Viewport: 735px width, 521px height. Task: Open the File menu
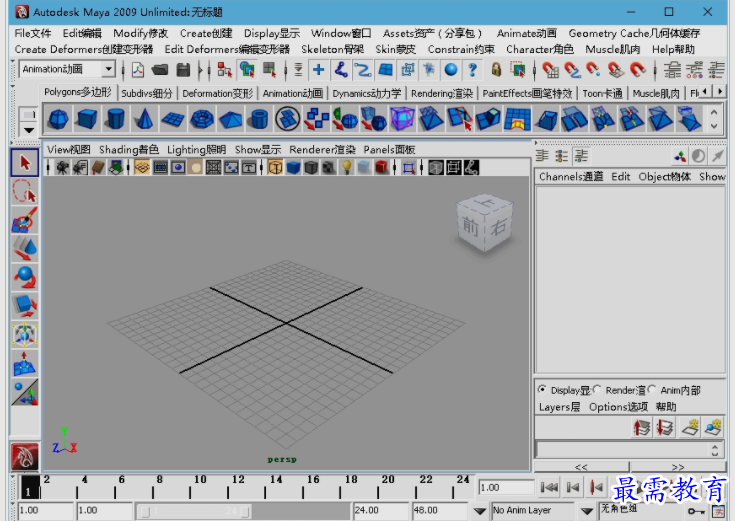pos(32,33)
